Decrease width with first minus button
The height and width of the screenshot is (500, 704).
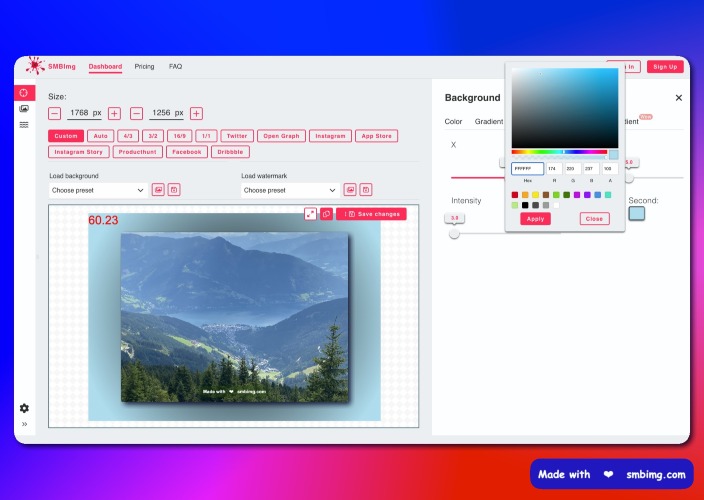pyautogui.click(x=54, y=114)
